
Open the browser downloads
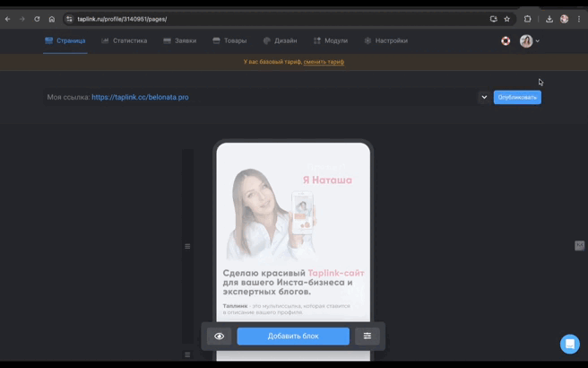pos(549,19)
